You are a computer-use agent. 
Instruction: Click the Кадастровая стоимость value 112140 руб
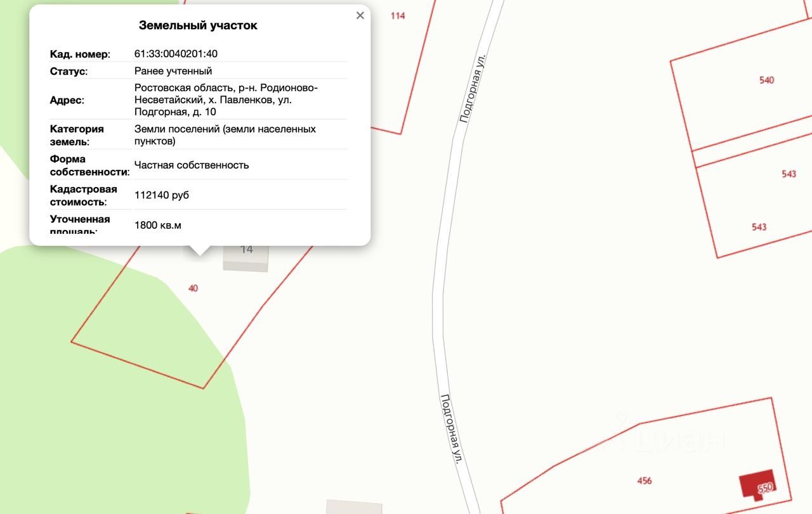pos(162,195)
